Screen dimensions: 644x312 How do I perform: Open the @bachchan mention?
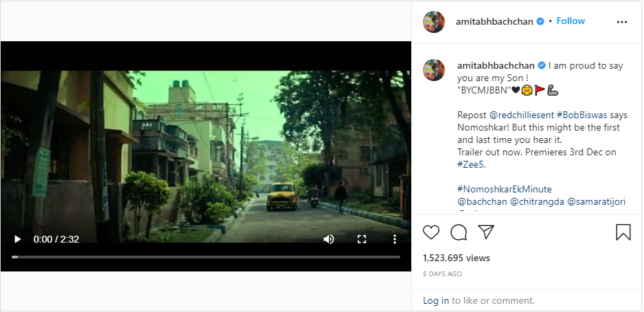482,201
